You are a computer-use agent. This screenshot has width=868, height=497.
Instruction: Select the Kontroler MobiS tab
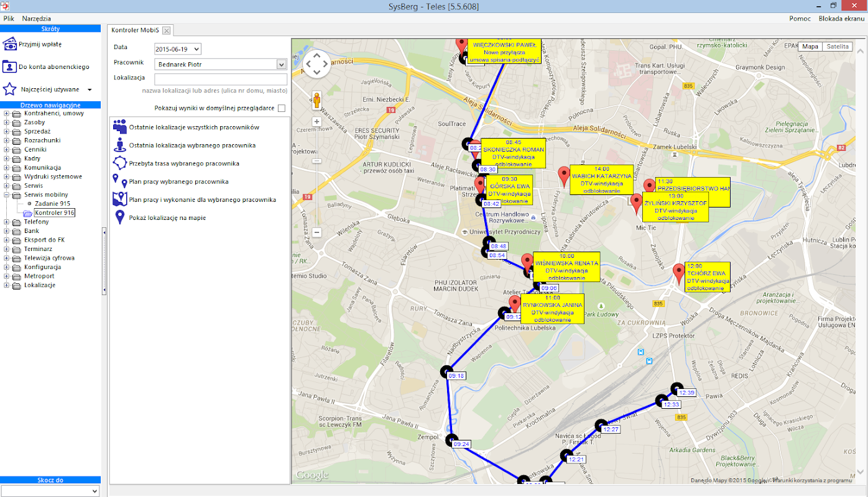[x=136, y=30]
